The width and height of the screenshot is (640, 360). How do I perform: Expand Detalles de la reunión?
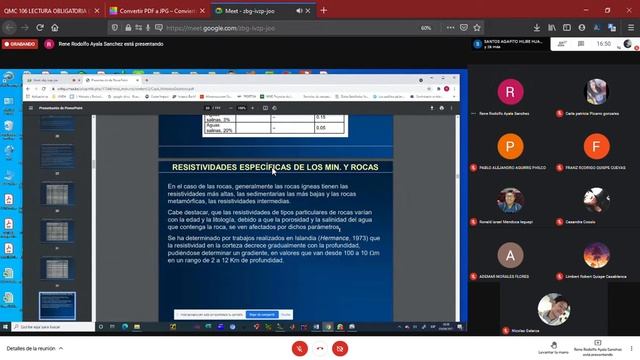35,349
